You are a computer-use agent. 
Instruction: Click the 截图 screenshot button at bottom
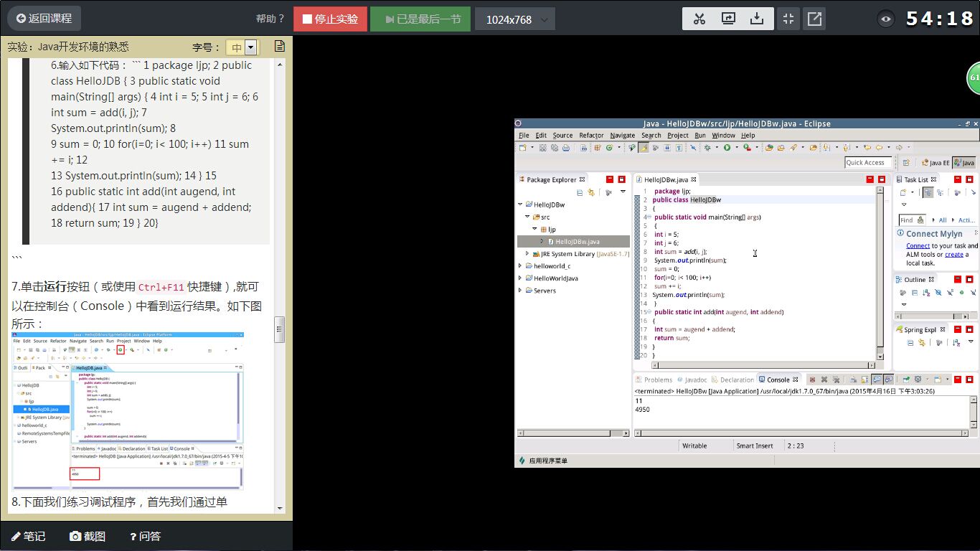(88, 536)
